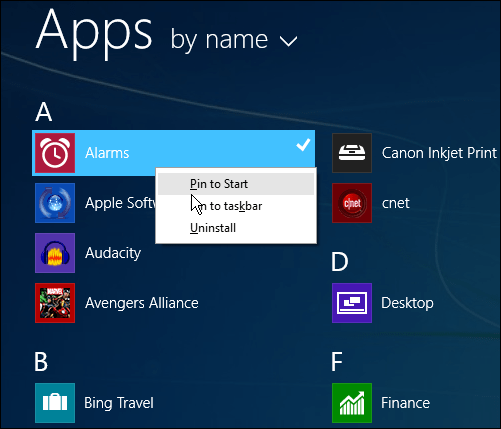Choose Pin to taskbar menu entry
The image size is (501, 429).
coord(236,206)
